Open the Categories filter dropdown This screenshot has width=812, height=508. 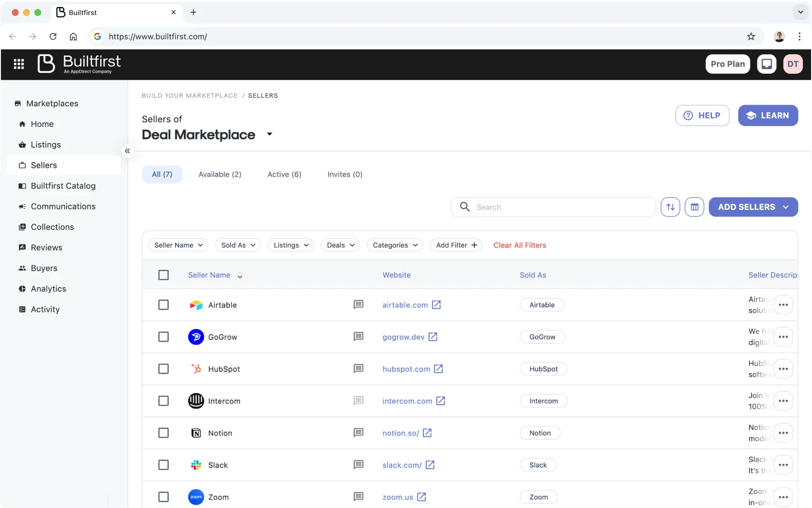coord(395,245)
